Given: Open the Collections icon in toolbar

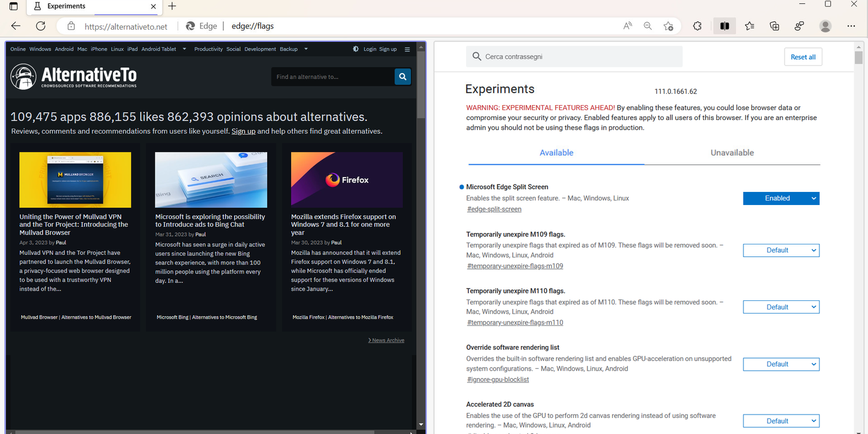Looking at the screenshot, I should coord(774,26).
